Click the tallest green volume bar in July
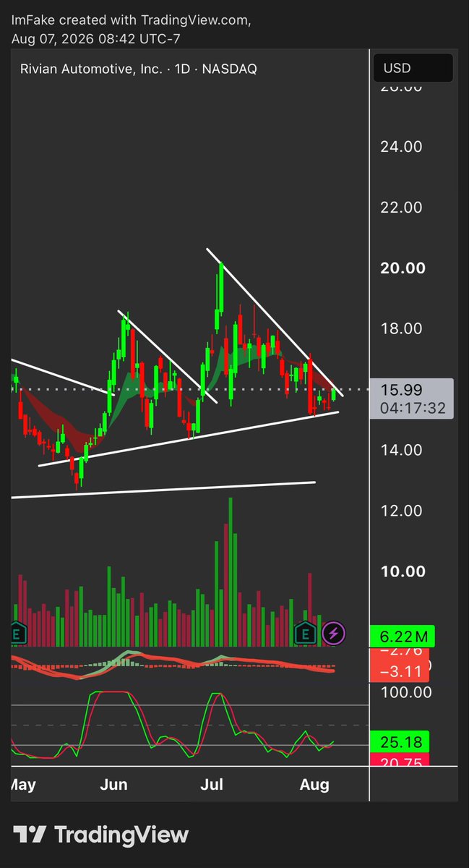469x868 pixels. (231, 571)
